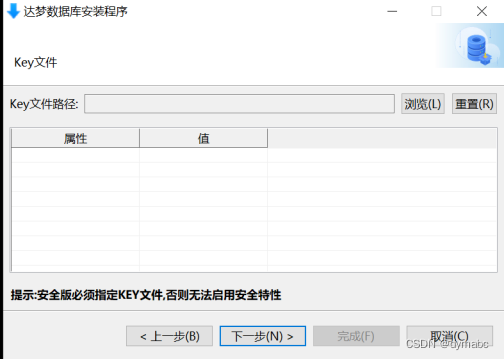Click the 值 column header
The image size is (504, 360).
point(203,138)
